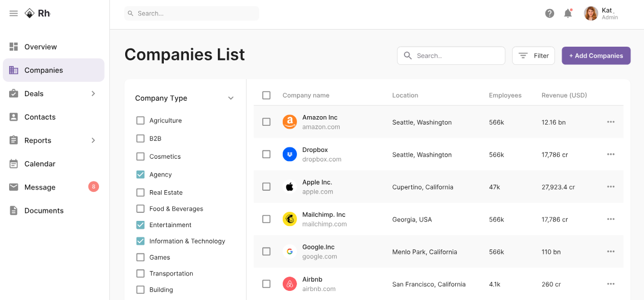
Task: Open the notifications bell
Action: click(568, 13)
